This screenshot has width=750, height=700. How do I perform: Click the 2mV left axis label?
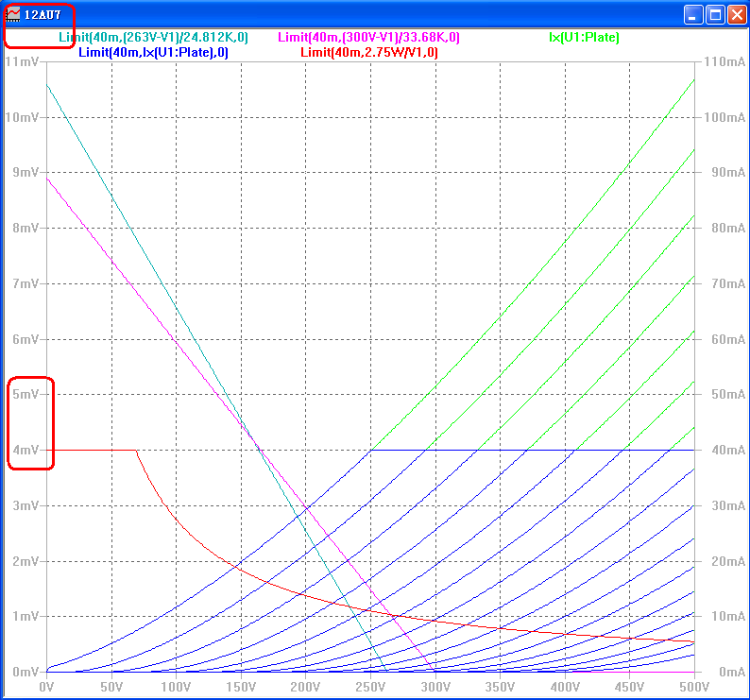(x=25, y=561)
